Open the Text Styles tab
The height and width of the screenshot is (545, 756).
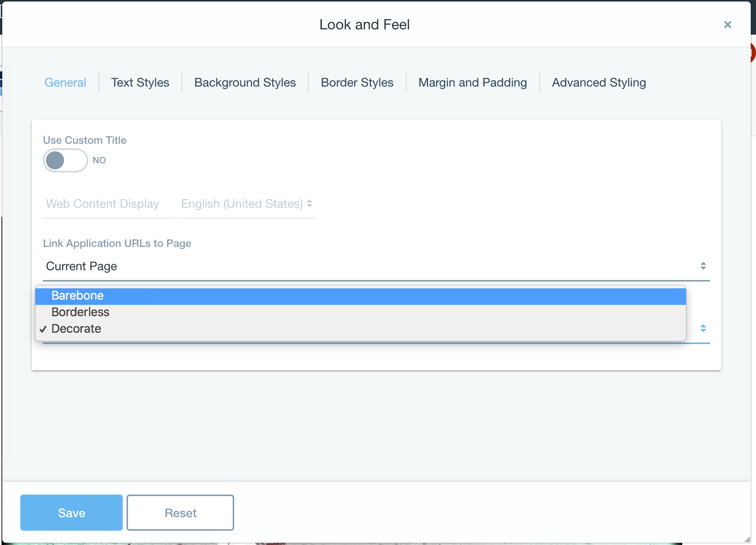click(x=140, y=82)
